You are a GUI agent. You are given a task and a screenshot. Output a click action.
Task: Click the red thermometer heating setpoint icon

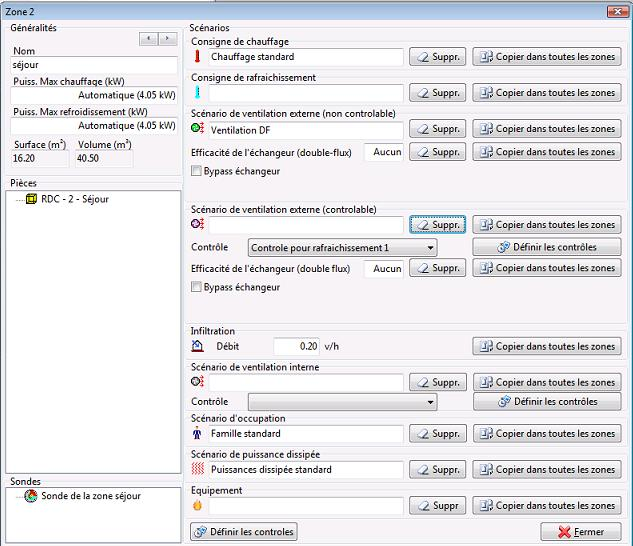coord(197,57)
